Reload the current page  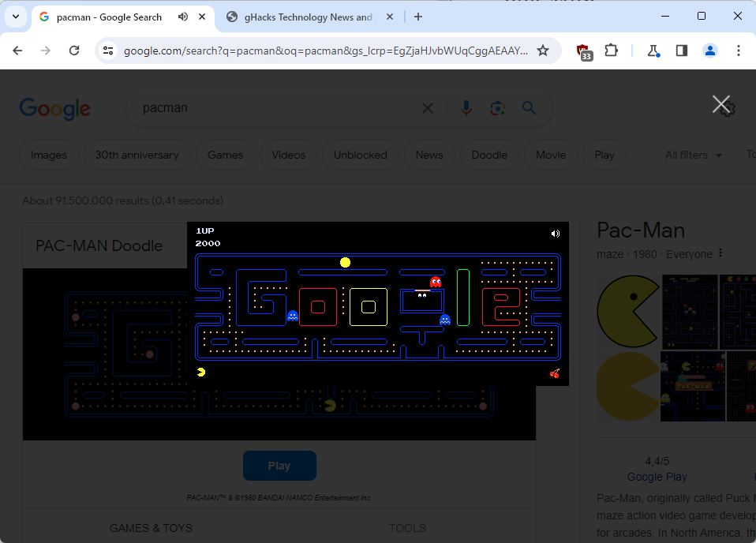click(x=74, y=51)
